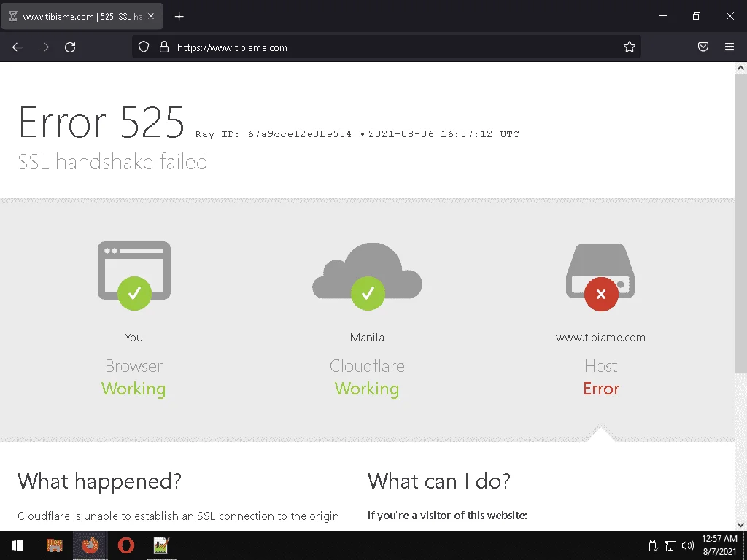The image size is (747, 560).
Task: Open the Save to Pocket icon
Action: coord(703,47)
